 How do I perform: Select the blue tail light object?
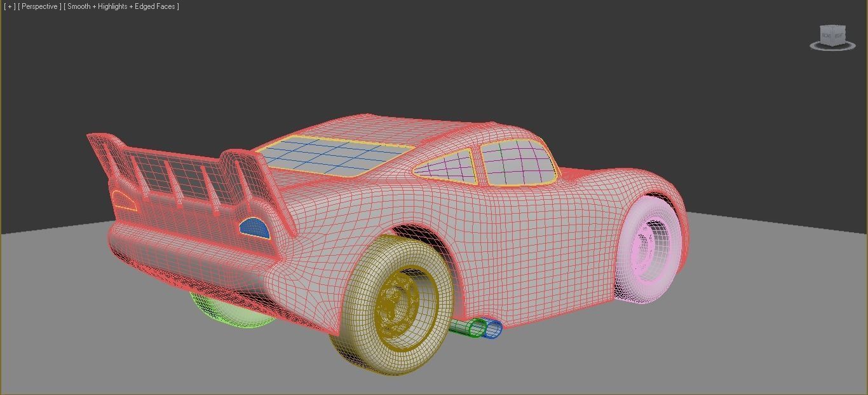click(255, 228)
